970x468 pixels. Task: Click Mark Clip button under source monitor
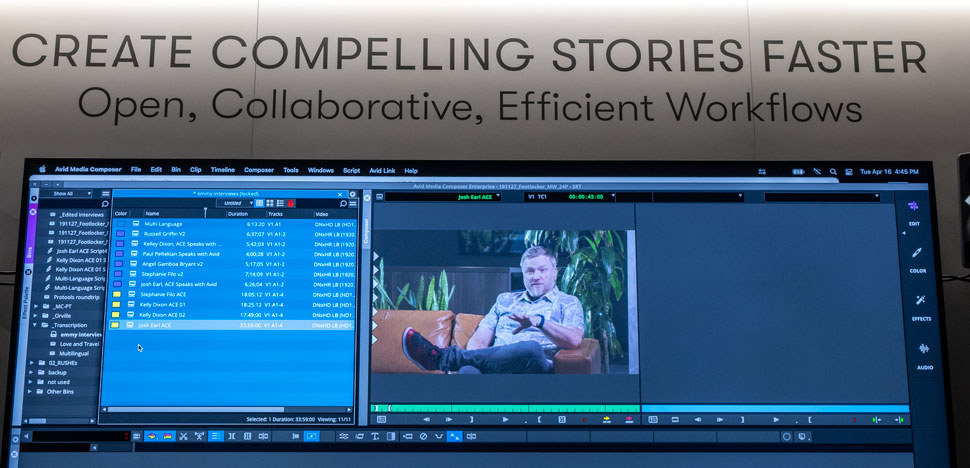[562, 419]
